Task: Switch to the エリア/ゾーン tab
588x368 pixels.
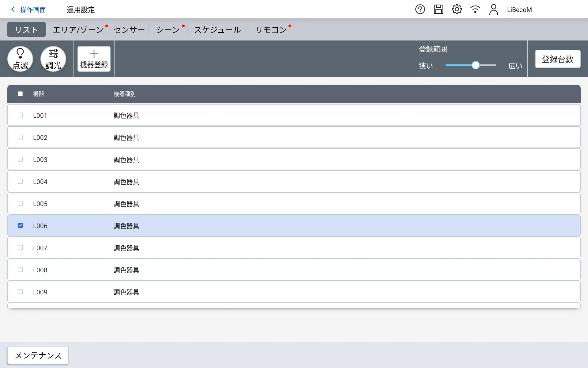Action: (x=78, y=30)
